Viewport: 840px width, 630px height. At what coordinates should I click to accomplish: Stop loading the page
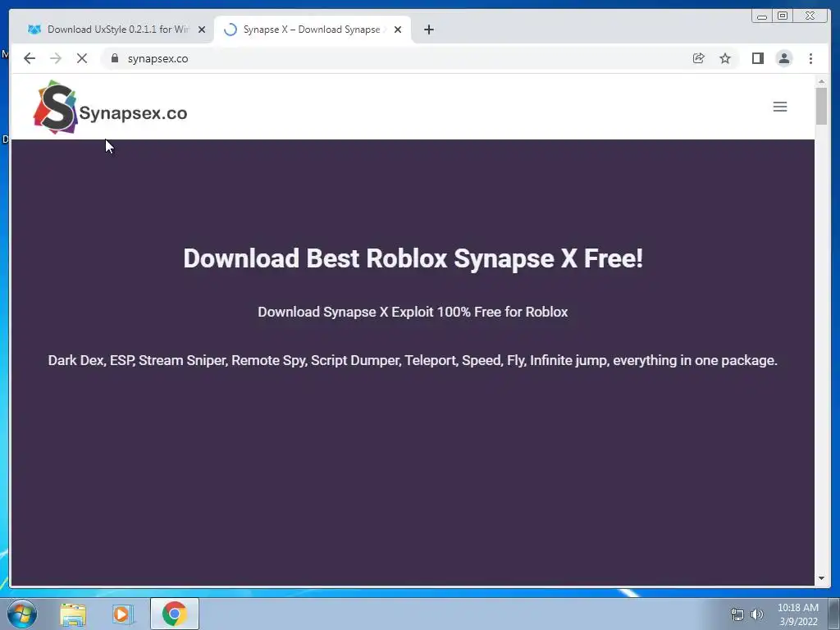point(82,58)
